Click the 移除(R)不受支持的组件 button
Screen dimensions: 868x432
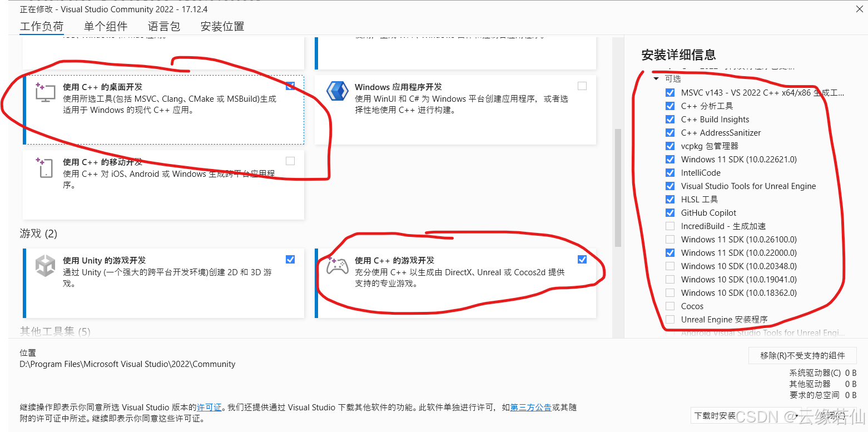point(802,355)
